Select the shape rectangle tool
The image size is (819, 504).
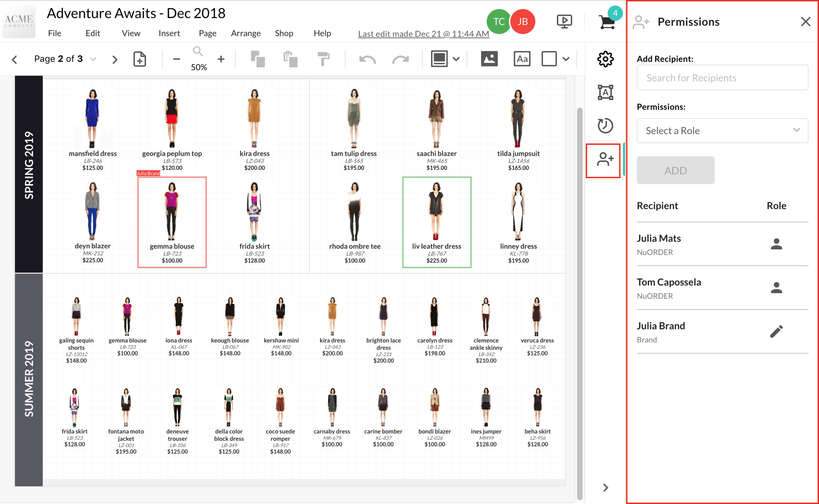549,59
